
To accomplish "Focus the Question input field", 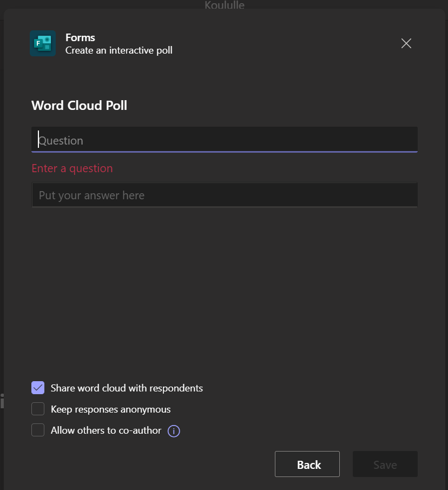I will (225, 140).
